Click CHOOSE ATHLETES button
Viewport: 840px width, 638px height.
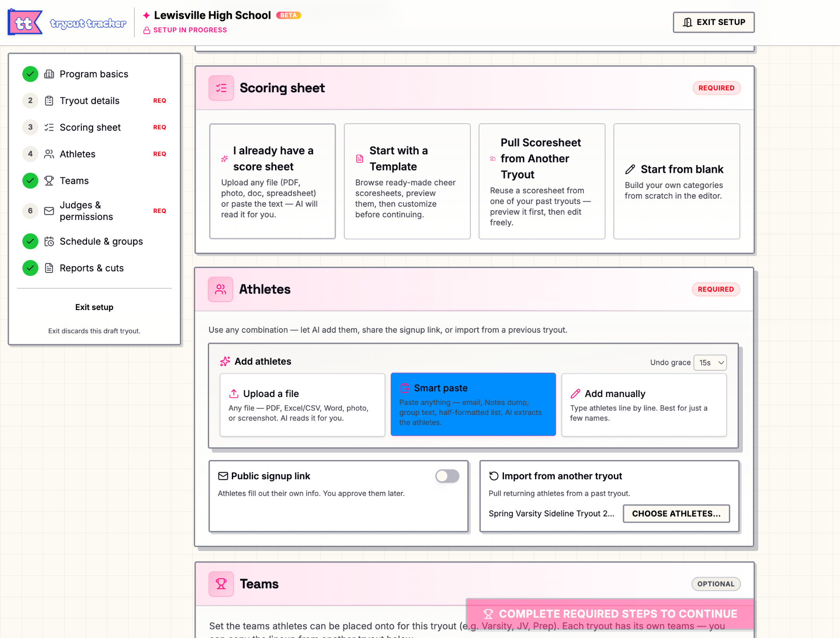(x=676, y=513)
